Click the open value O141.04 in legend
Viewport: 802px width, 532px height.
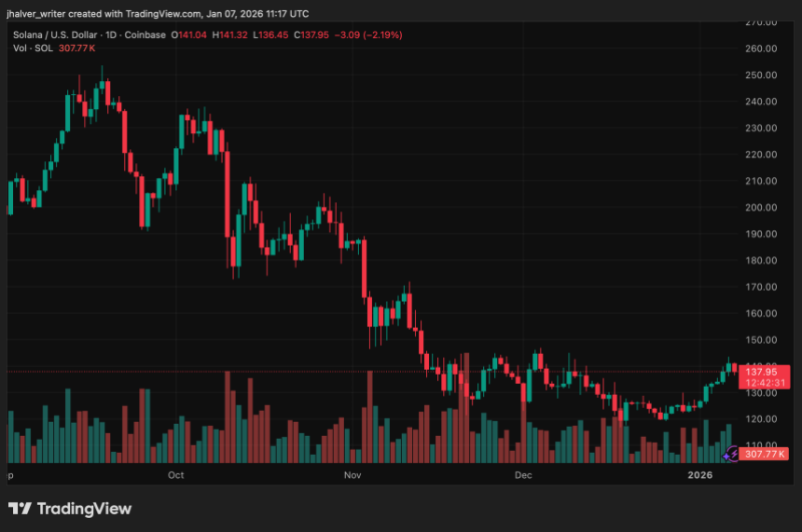(188, 34)
